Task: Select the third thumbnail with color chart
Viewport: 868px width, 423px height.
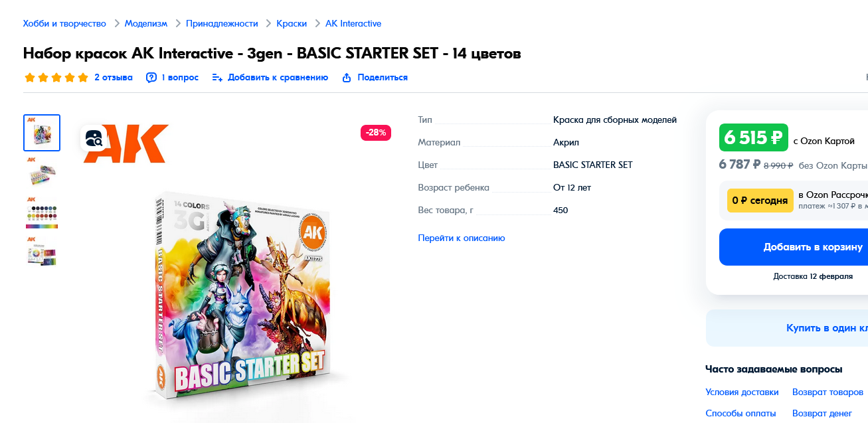Action: coord(42,212)
